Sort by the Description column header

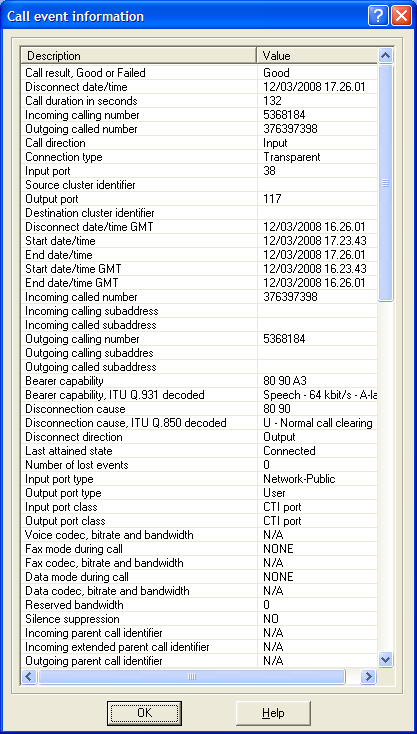pyautogui.click(x=139, y=56)
